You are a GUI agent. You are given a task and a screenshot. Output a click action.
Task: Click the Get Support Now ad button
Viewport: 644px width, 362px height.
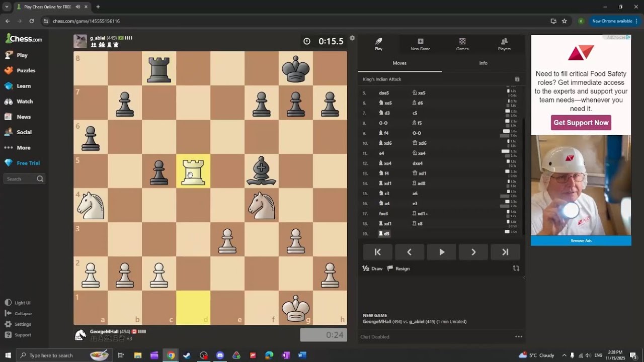[x=581, y=123]
